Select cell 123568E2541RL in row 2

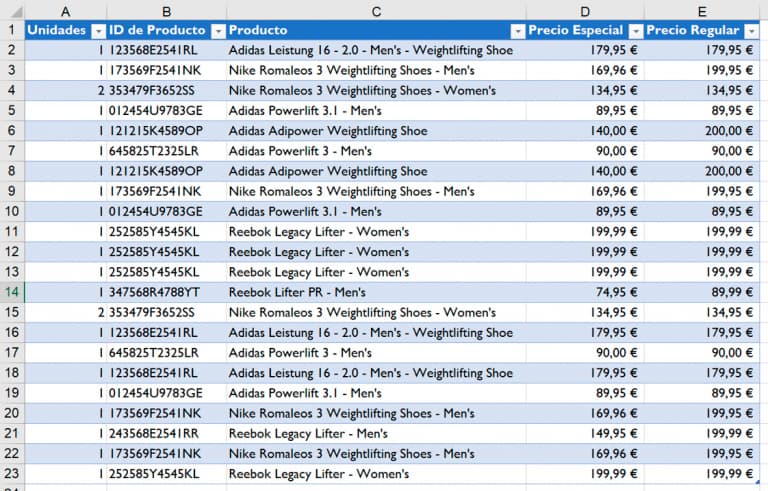pos(167,50)
